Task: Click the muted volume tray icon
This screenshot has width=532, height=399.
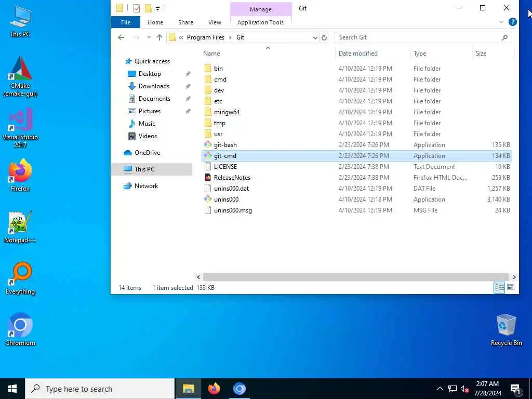Action: [x=464, y=389]
